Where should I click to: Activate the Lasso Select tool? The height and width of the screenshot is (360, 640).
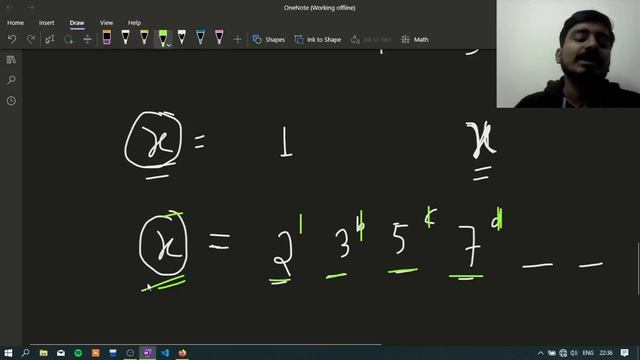tap(69, 39)
